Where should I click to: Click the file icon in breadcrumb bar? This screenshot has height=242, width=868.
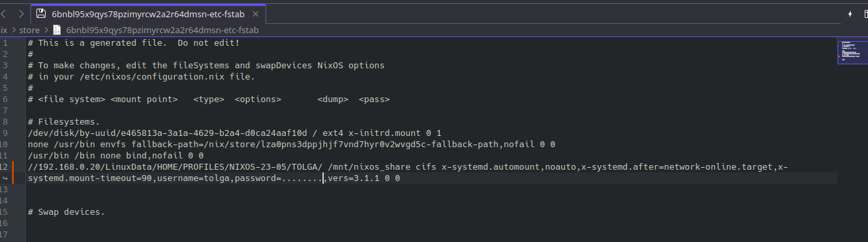tap(57, 30)
